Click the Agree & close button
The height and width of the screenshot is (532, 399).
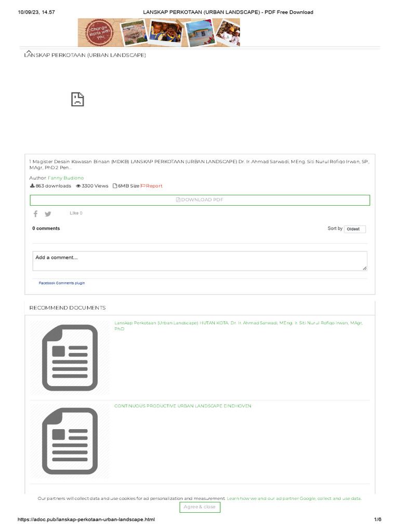[x=200, y=507]
